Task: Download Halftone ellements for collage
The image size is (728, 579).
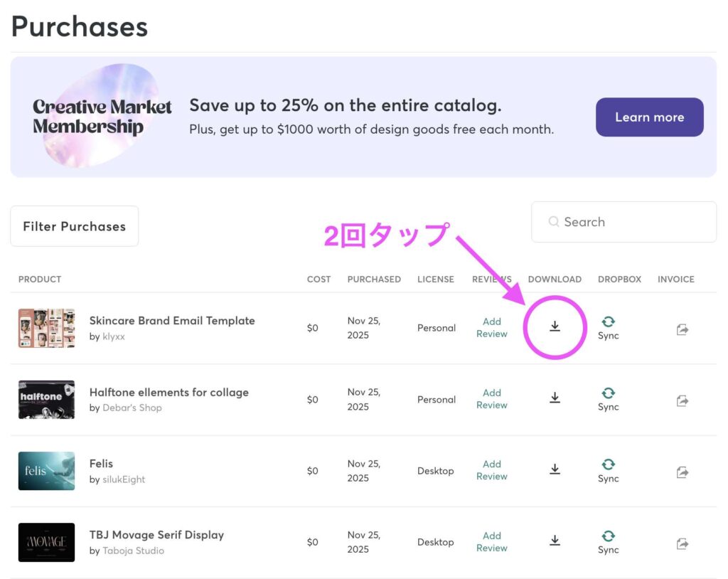Action: coord(555,398)
